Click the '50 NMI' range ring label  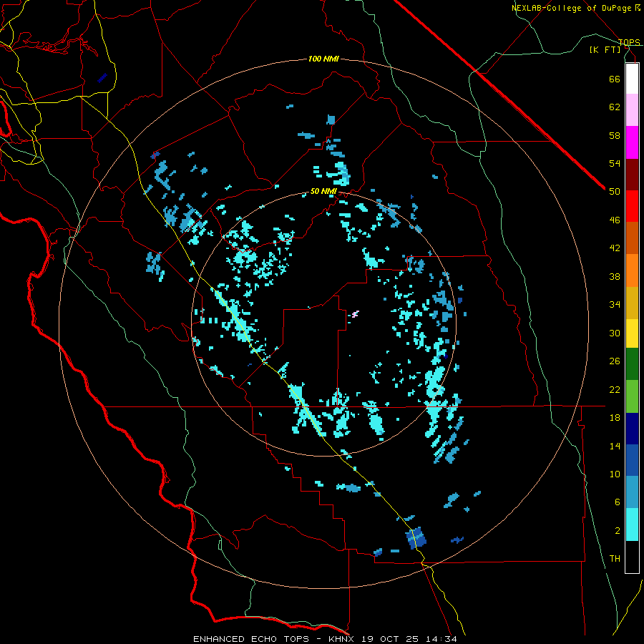point(323,191)
